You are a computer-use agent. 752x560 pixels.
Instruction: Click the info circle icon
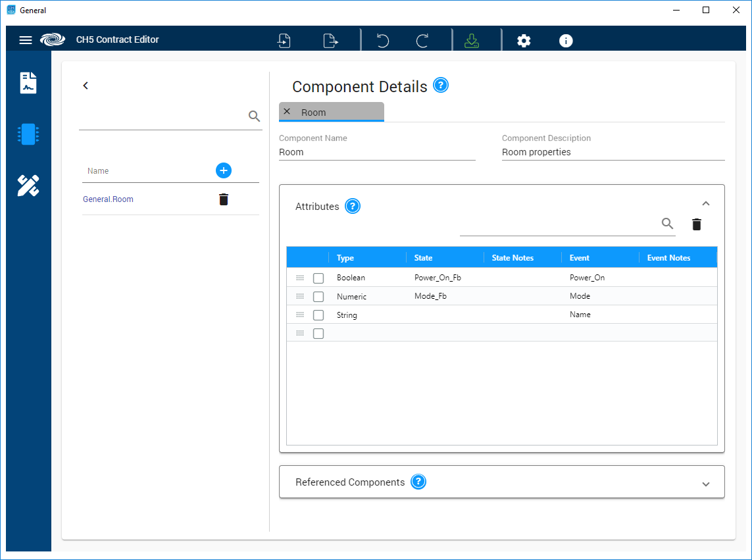tap(566, 41)
